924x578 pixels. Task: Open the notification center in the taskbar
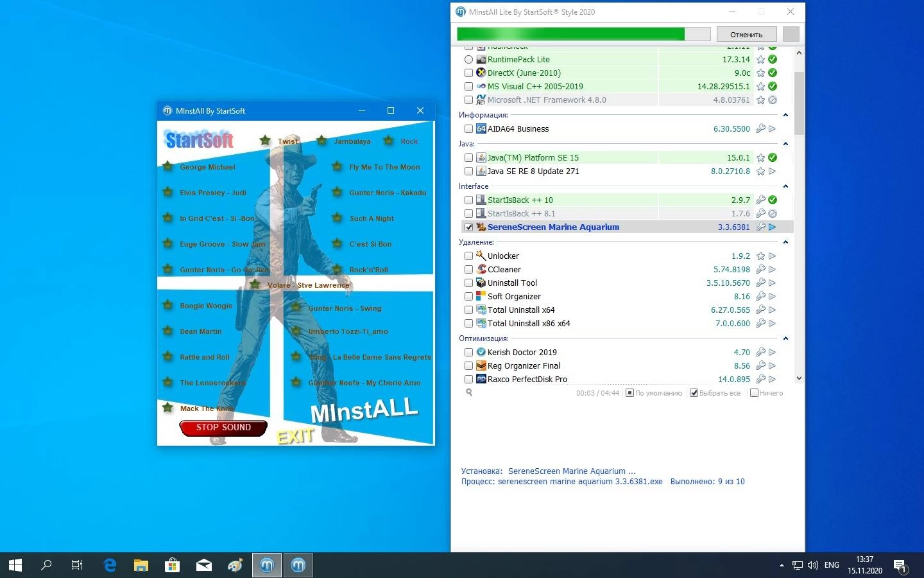(900, 566)
